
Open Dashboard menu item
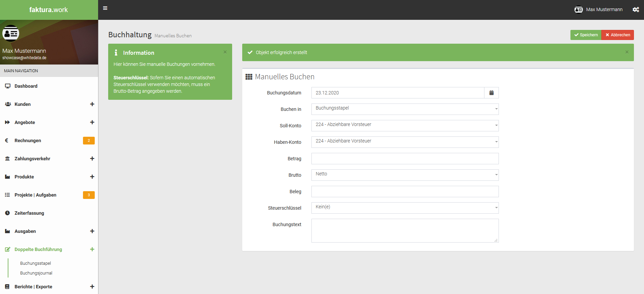click(49, 86)
